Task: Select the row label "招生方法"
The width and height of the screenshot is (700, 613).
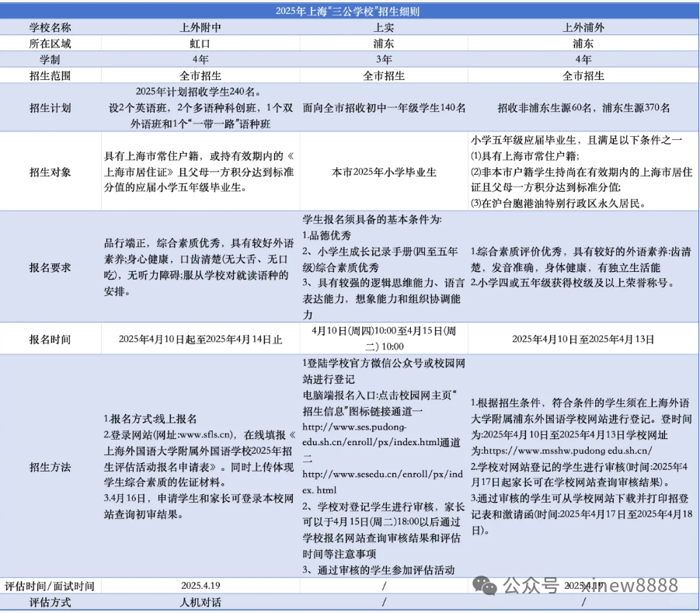Action: 50,467
